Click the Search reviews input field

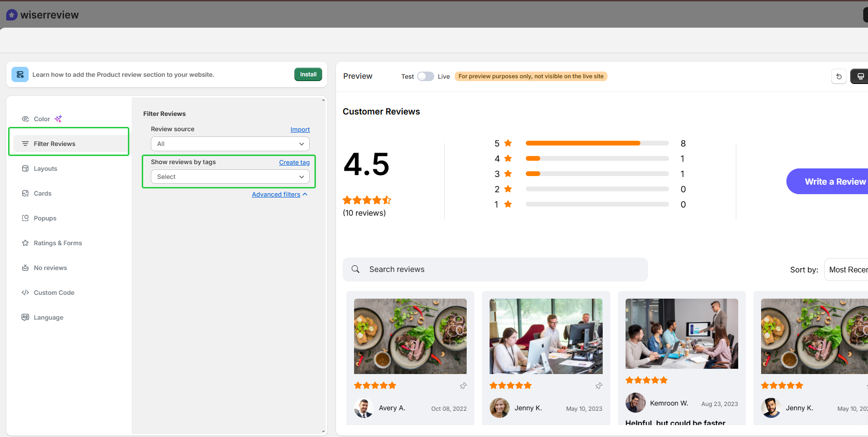click(501, 270)
